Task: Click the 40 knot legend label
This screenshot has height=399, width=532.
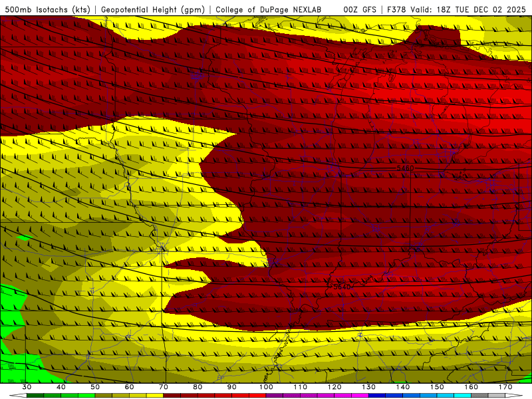Action: [61, 387]
